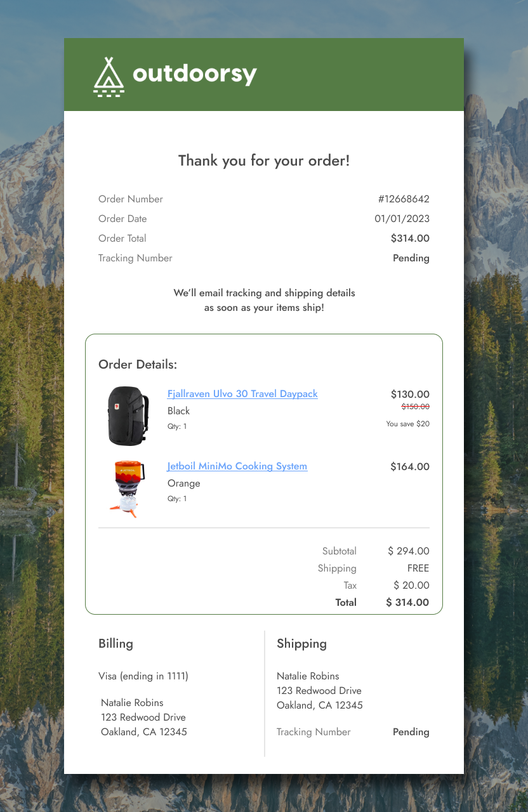The image size is (528, 812).
Task: Select Natalie Robins shipping address
Action: (x=308, y=676)
